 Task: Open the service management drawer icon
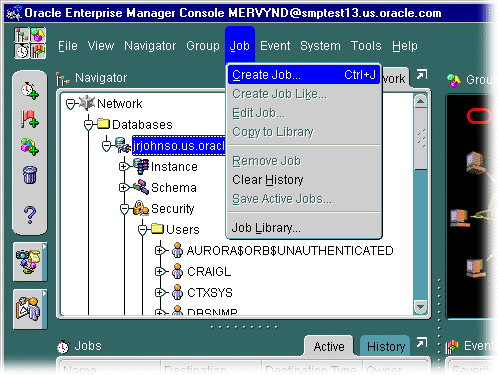pos(29,309)
